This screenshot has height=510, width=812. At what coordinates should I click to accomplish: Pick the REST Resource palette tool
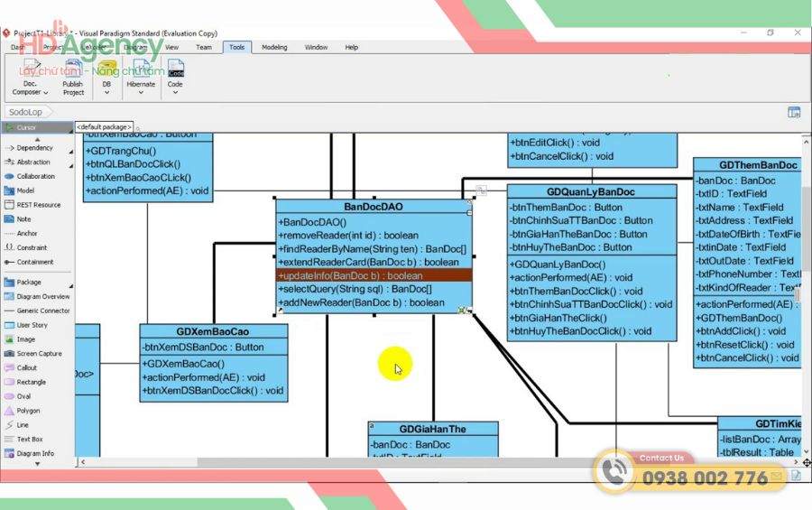[x=38, y=205]
